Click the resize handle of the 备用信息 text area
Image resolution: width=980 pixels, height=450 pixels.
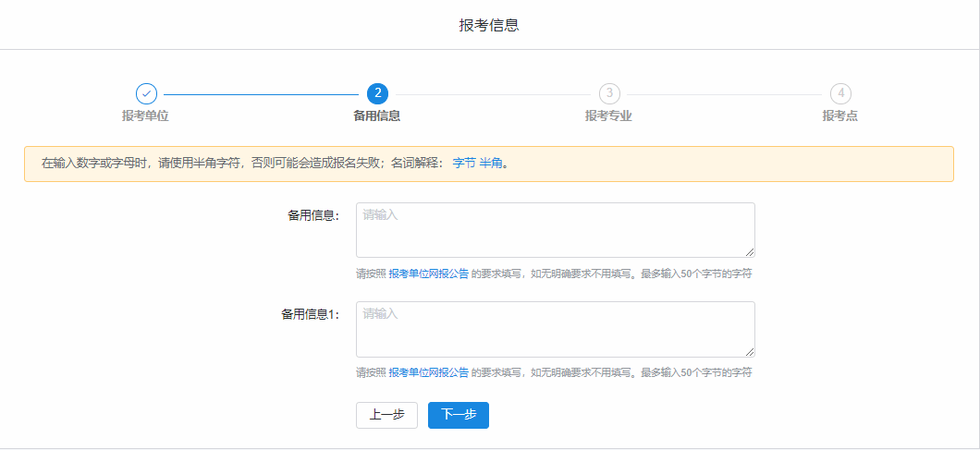click(751, 253)
